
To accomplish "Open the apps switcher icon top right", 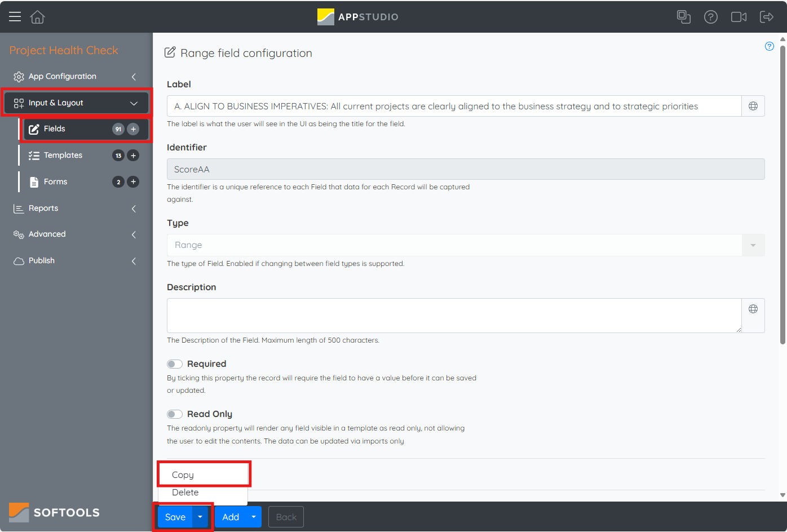I will click(x=683, y=17).
